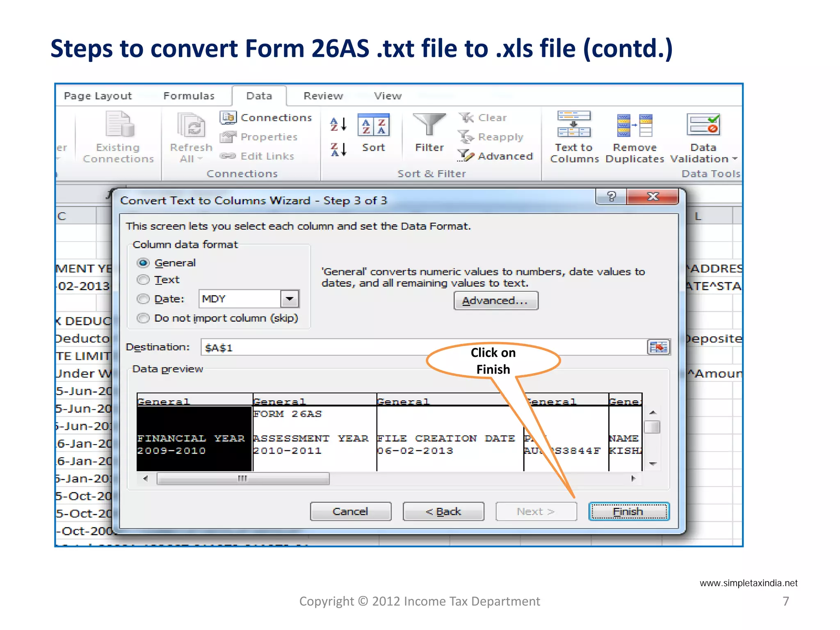This screenshot has width=840, height=630.
Task: Switch to the View tab
Action: 388,96
